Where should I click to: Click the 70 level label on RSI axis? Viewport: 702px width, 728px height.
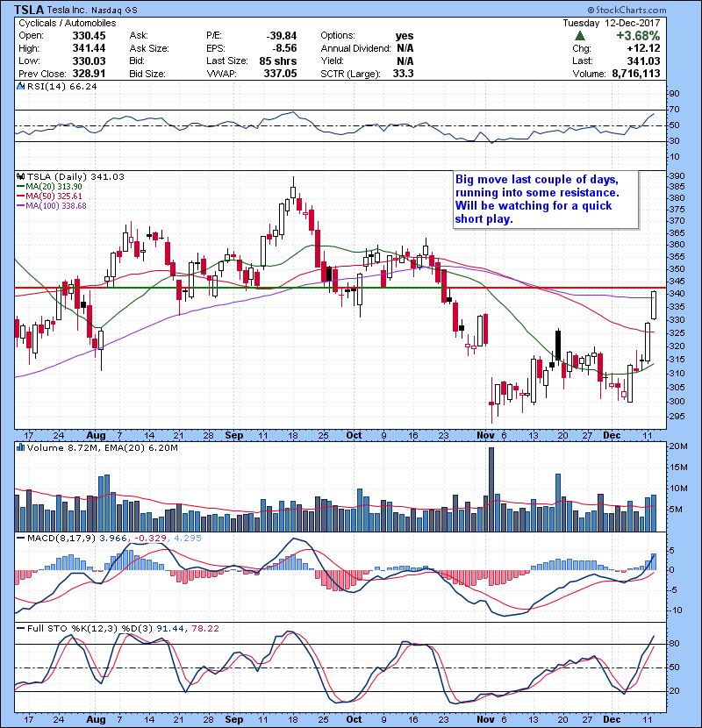click(674, 110)
